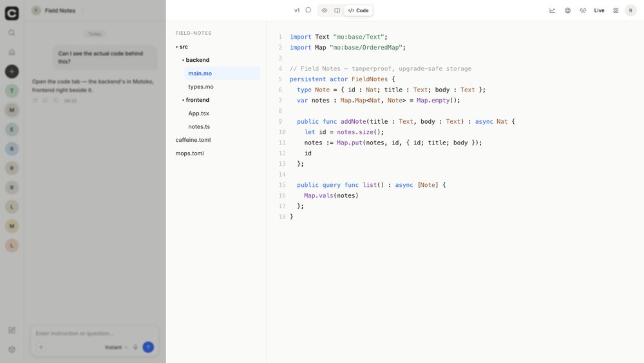The image size is (644, 363).
Task: Give thumbs up to the assistant reply
Action: click(x=46, y=101)
